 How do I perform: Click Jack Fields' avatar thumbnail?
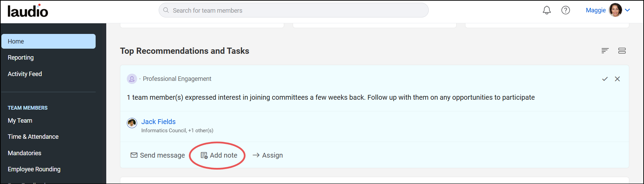pos(132,123)
